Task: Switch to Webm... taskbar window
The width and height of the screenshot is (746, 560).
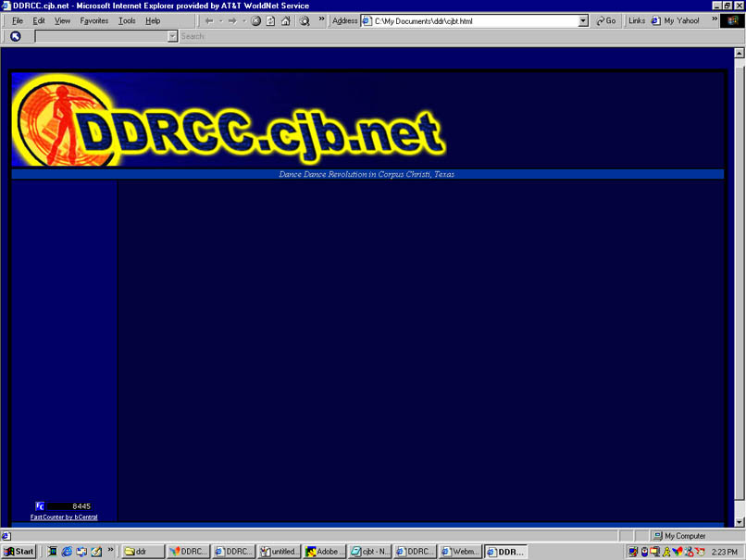Action: pos(461,552)
